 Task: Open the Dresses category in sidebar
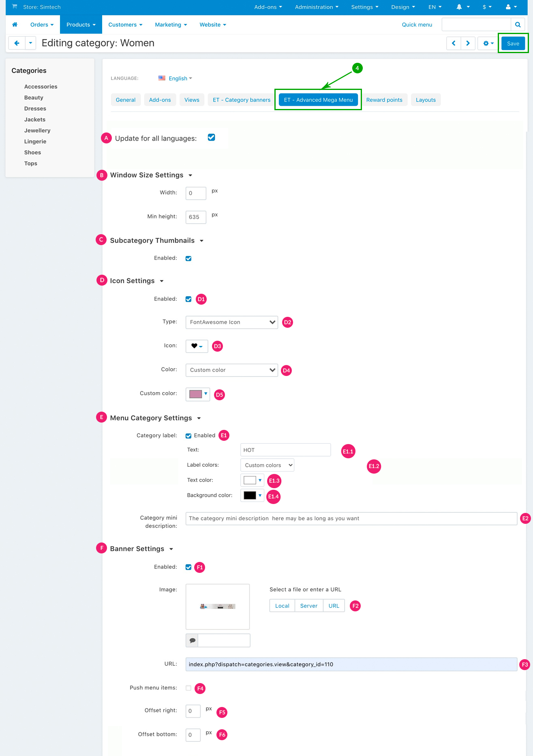pos(35,109)
